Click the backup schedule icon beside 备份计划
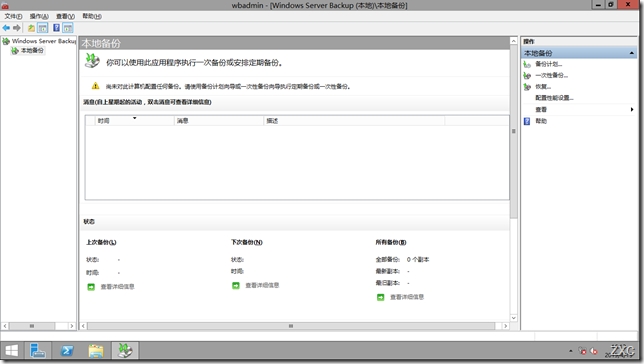The width and height of the screenshot is (644, 364). (527, 64)
